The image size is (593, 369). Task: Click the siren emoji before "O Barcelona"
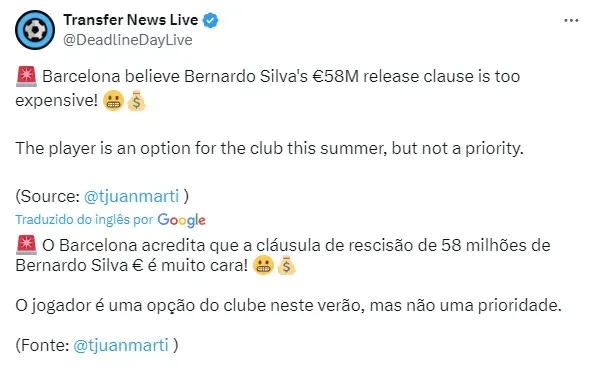coord(26,245)
